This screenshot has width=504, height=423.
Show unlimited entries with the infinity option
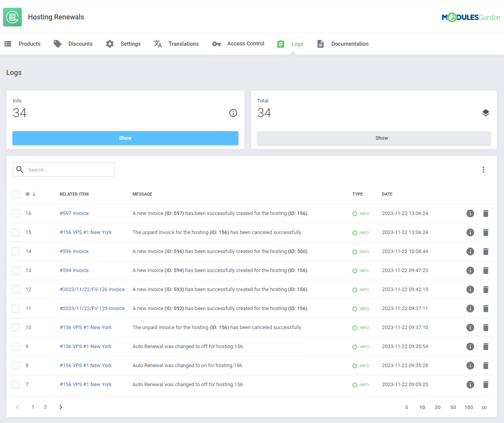pos(484,407)
